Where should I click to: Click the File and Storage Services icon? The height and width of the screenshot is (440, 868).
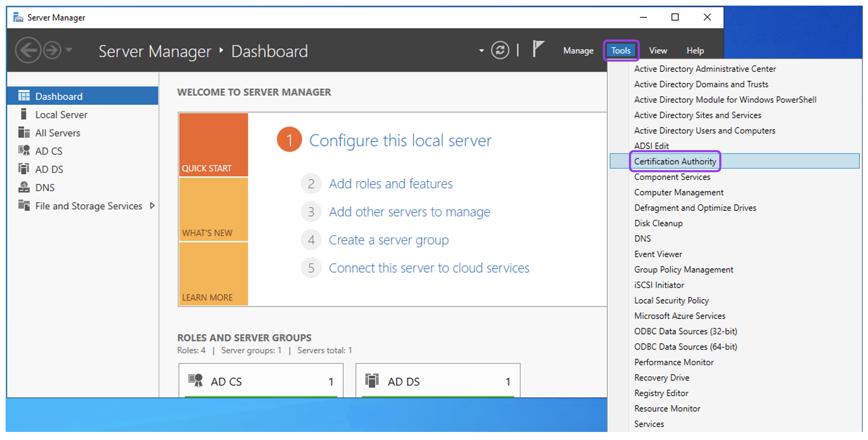24,205
